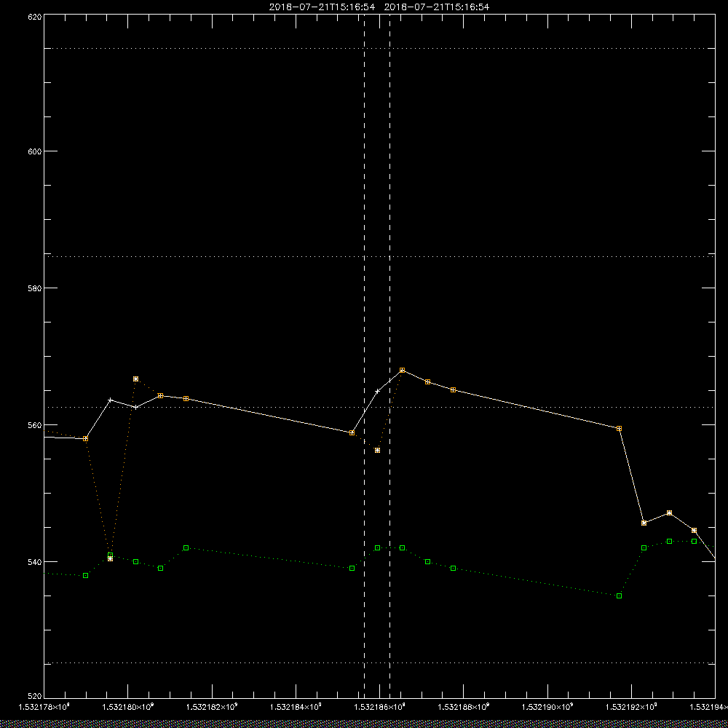
Task: Click the 1.532184×10⁹ x-axis label
Action: point(296,707)
